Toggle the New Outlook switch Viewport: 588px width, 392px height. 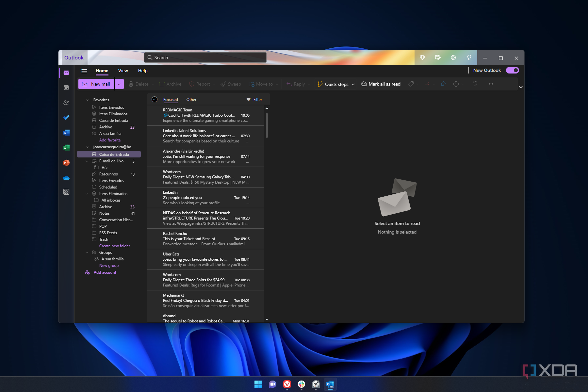click(512, 70)
